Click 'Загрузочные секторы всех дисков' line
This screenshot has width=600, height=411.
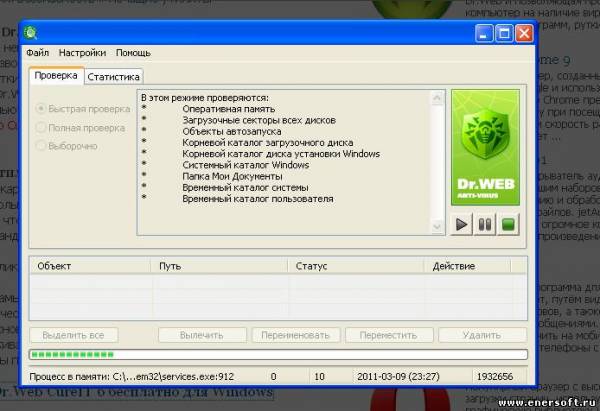(x=259, y=120)
